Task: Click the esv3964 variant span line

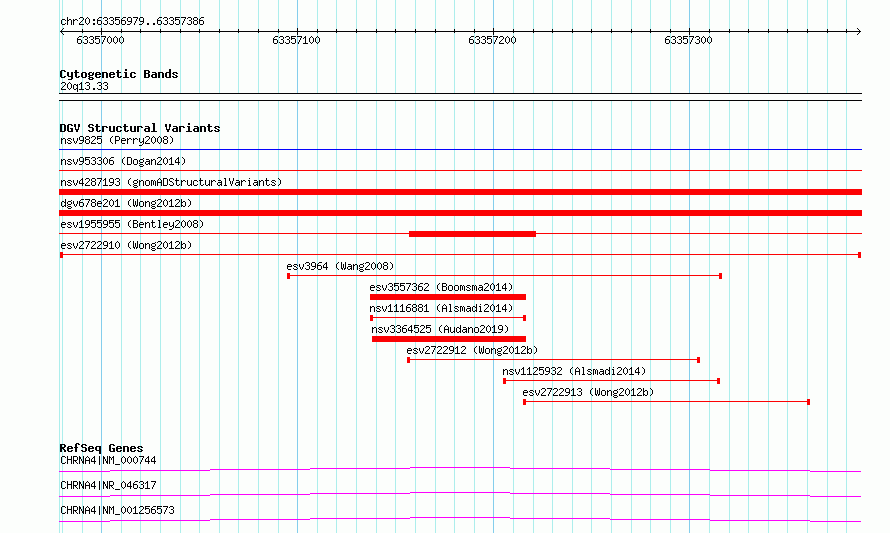Action: click(x=505, y=276)
